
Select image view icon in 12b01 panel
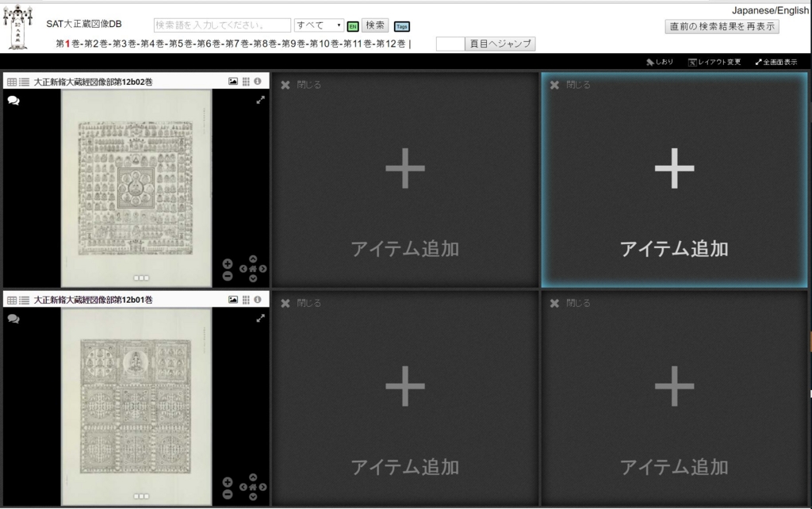point(233,299)
